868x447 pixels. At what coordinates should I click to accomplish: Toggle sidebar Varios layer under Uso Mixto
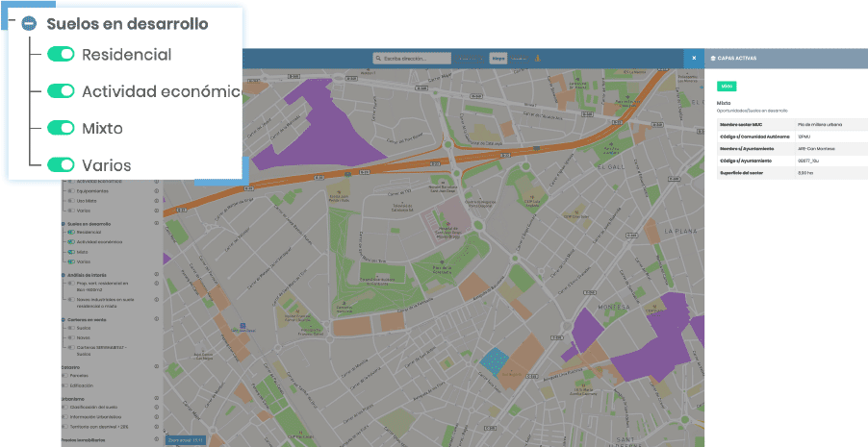[71, 211]
